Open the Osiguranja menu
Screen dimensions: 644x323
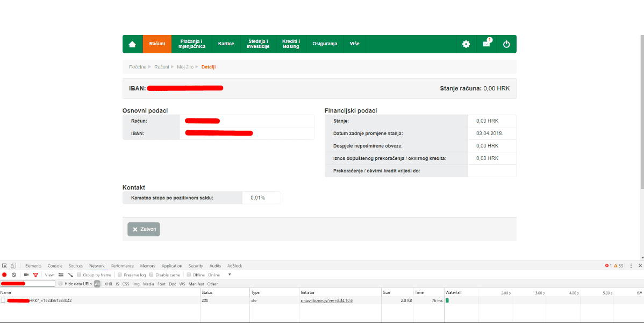325,44
